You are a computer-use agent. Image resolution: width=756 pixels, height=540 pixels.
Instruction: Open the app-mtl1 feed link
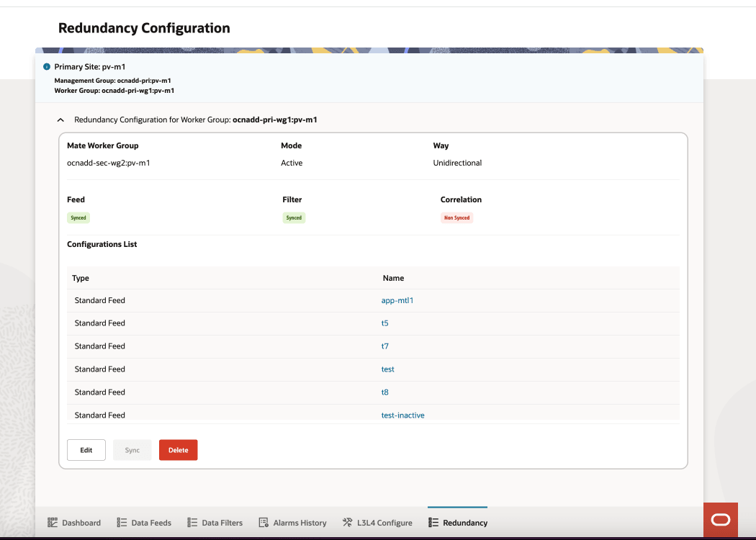click(x=397, y=300)
